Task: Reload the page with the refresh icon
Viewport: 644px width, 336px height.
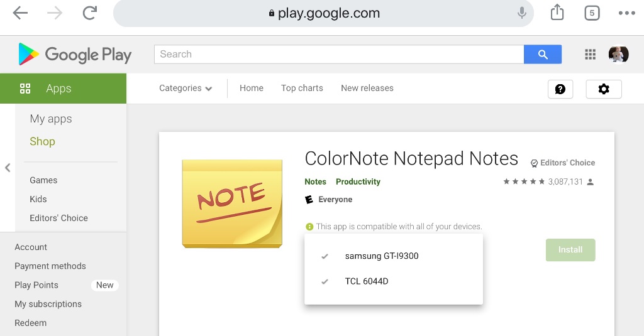Action: point(89,13)
